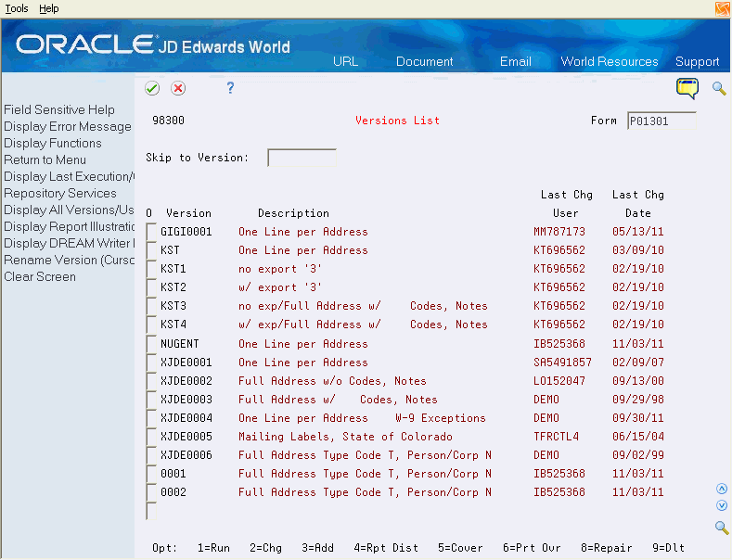Click option field for version KST
The image size is (732, 560).
coord(151,250)
